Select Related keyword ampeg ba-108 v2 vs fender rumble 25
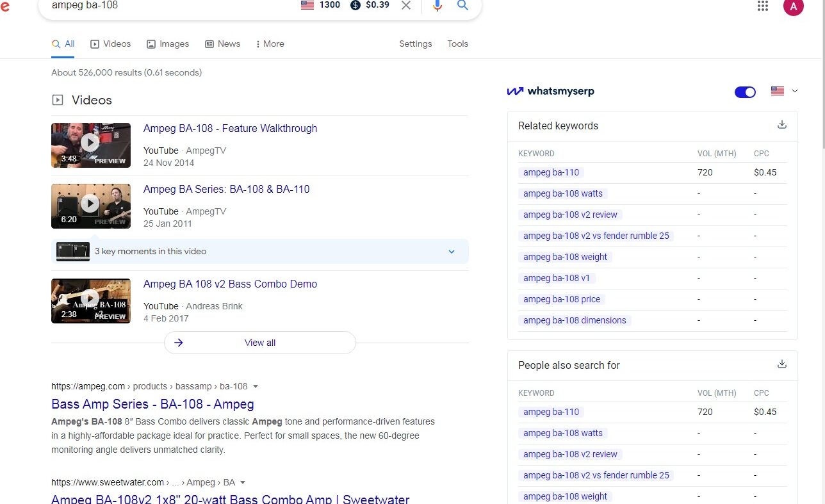 coord(596,236)
